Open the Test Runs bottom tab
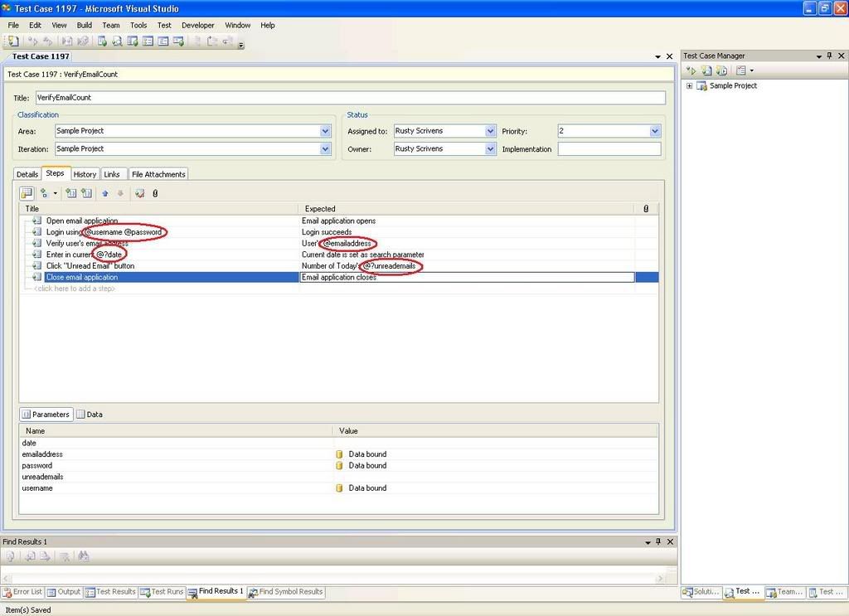Screen dimensions: 849x616 click(162, 592)
